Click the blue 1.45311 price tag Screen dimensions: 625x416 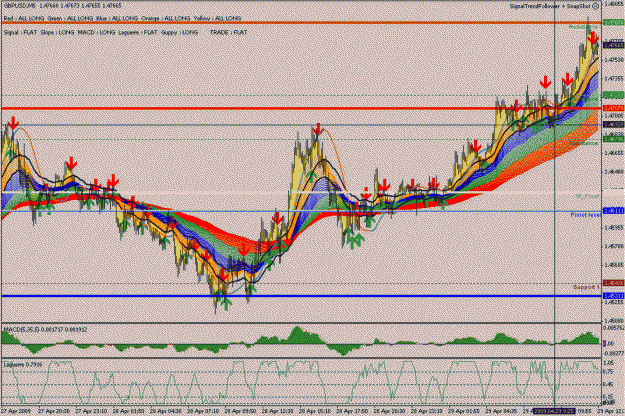(x=613, y=296)
